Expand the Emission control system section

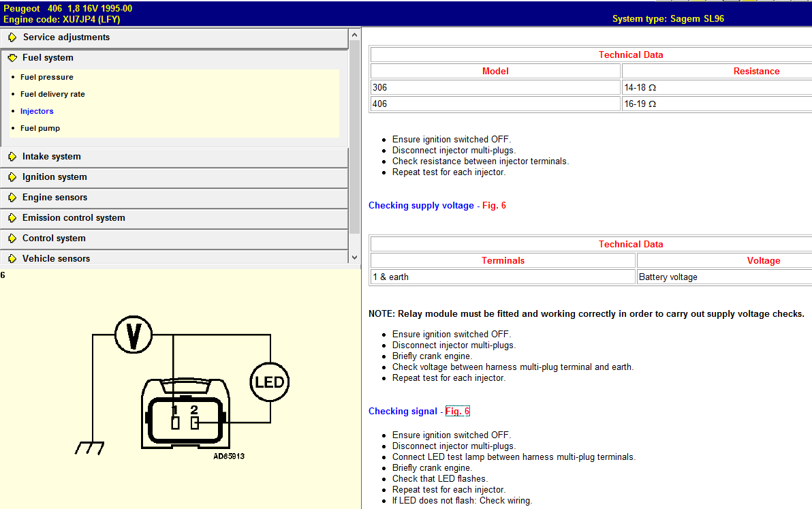click(x=74, y=218)
